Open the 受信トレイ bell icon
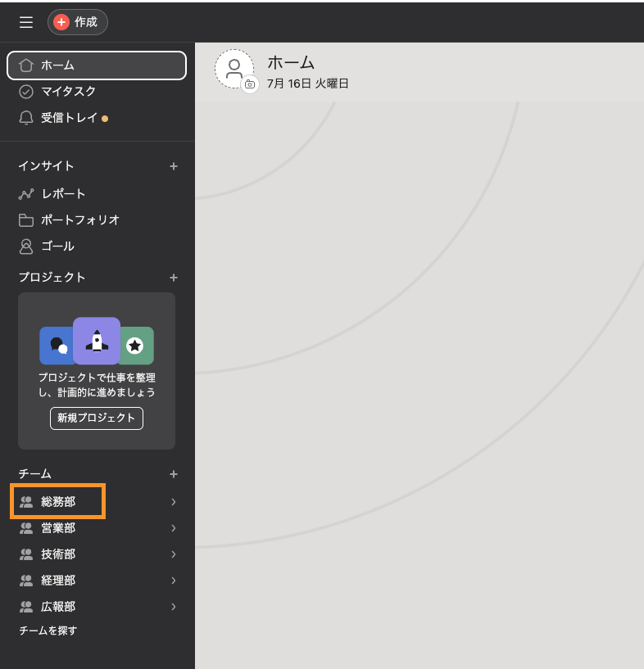The image size is (644, 669). 26,118
